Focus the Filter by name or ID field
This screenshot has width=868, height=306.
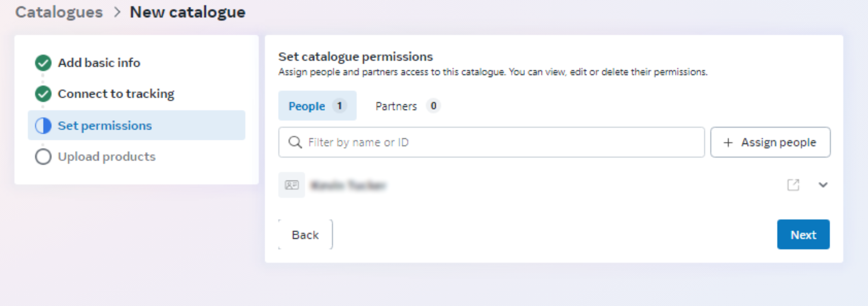tap(492, 142)
